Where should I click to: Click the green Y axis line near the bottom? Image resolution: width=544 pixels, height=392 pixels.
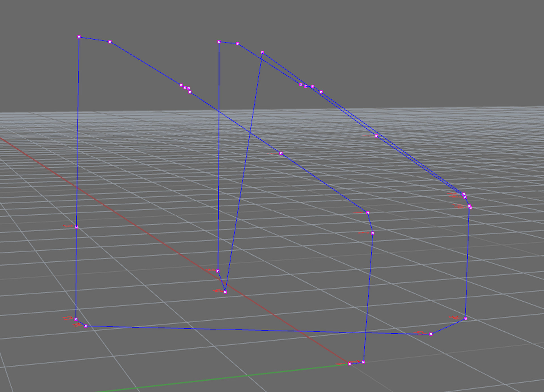click(227, 378)
